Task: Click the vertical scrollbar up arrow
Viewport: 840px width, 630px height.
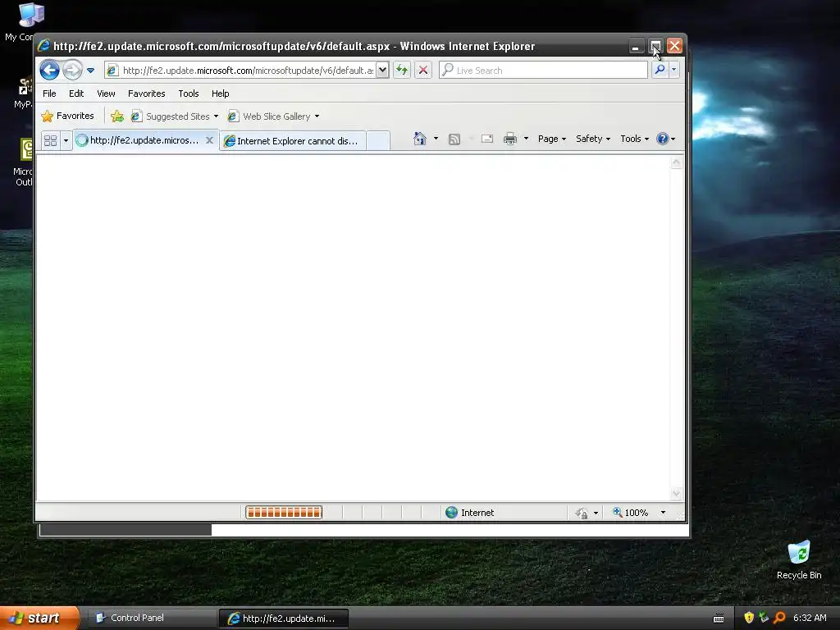Action: coord(677,162)
